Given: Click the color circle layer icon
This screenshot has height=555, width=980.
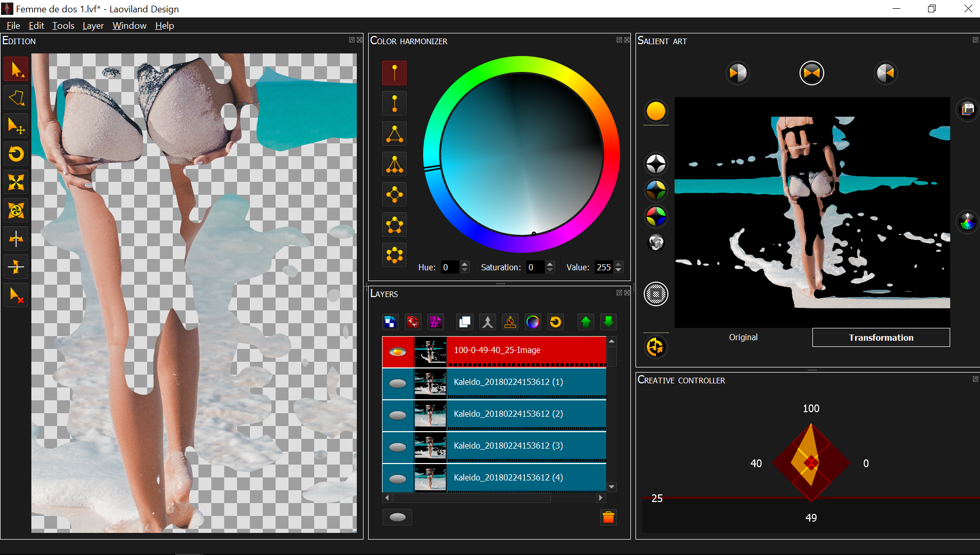Looking at the screenshot, I should [533, 322].
